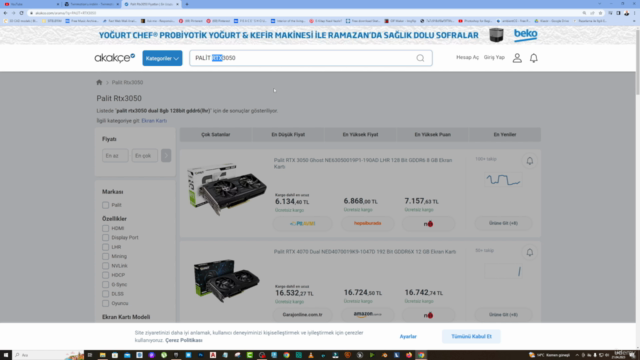Screen dimensions: 640x360
Task: Open cookie Ayarlar
Action: [408, 336]
